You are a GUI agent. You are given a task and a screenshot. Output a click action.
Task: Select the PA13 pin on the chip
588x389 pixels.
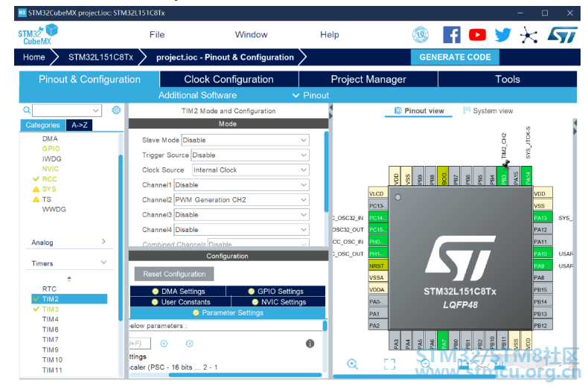(x=543, y=218)
